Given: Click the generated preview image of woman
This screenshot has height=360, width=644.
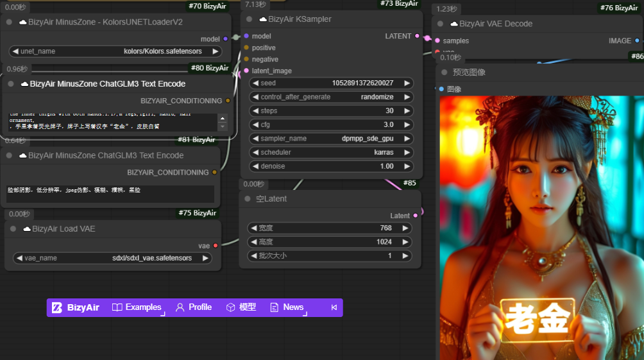Looking at the screenshot, I should pyautogui.click(x=542, y=228).
